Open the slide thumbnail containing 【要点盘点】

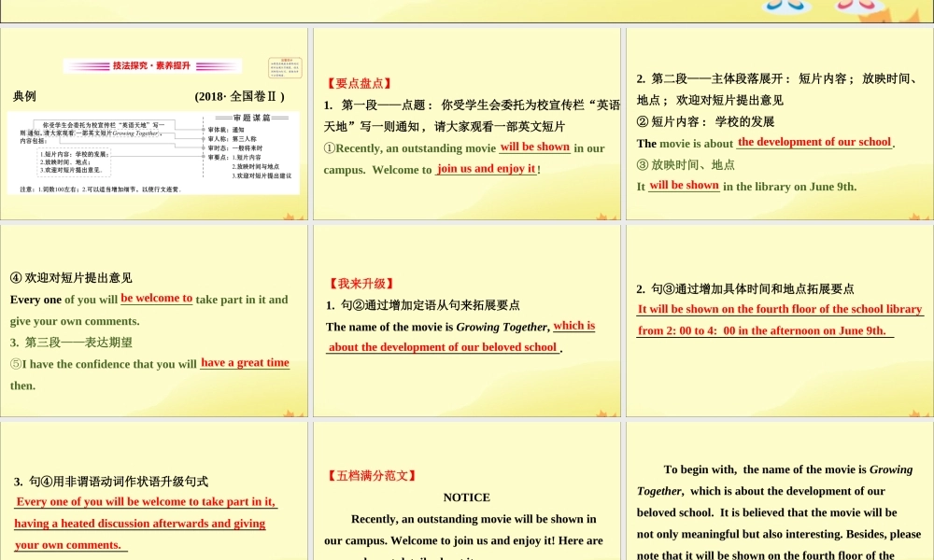(467, 124)
